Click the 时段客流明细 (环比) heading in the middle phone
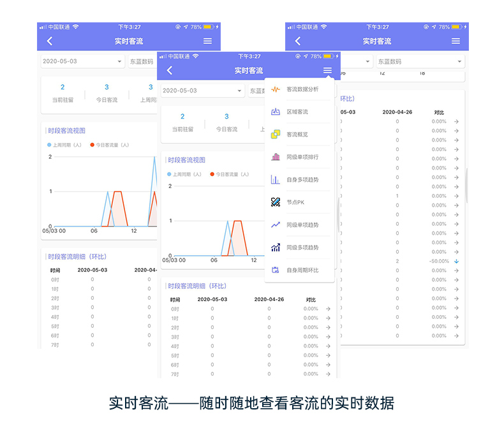The height and width of the screenshot is (442, 504). (197, 286)
